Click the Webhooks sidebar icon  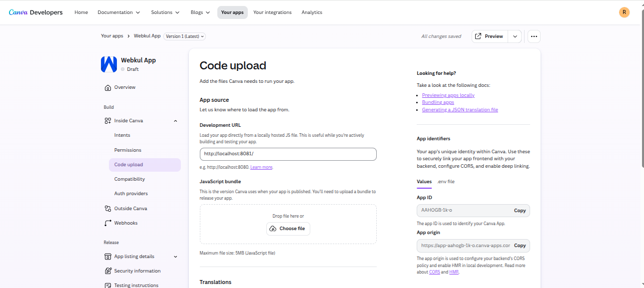(108, 223)
